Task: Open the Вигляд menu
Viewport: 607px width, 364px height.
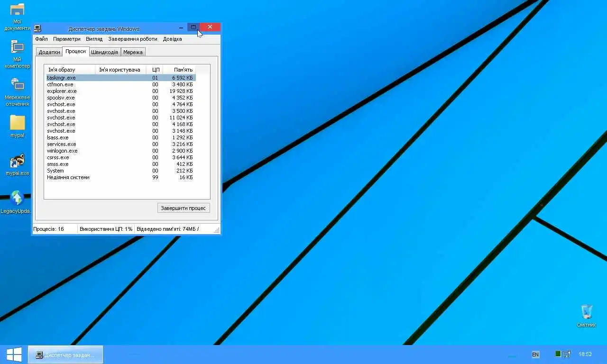Action: point(94,39)
